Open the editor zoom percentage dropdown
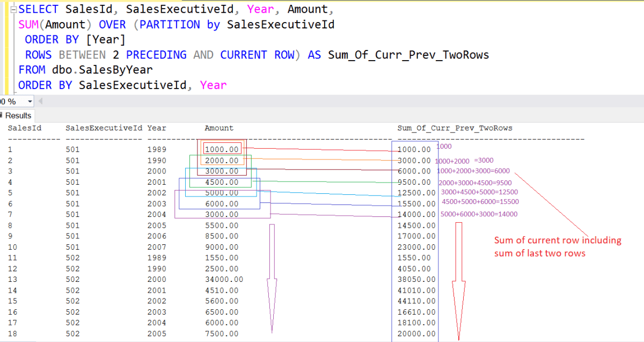Screen dimensions: 644x342 30,101
